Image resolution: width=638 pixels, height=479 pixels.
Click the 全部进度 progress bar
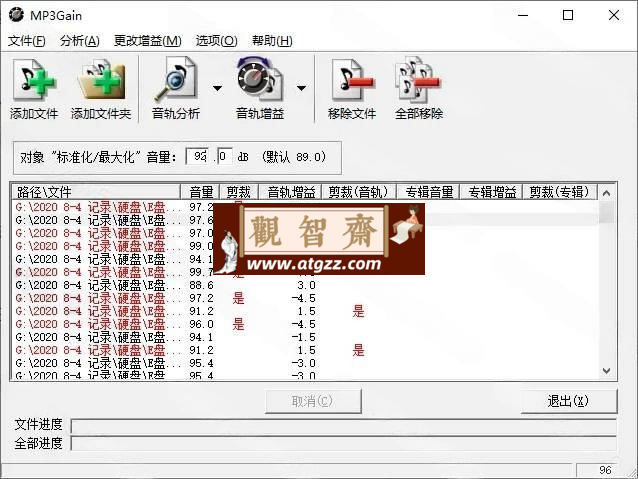coord(343,443)
